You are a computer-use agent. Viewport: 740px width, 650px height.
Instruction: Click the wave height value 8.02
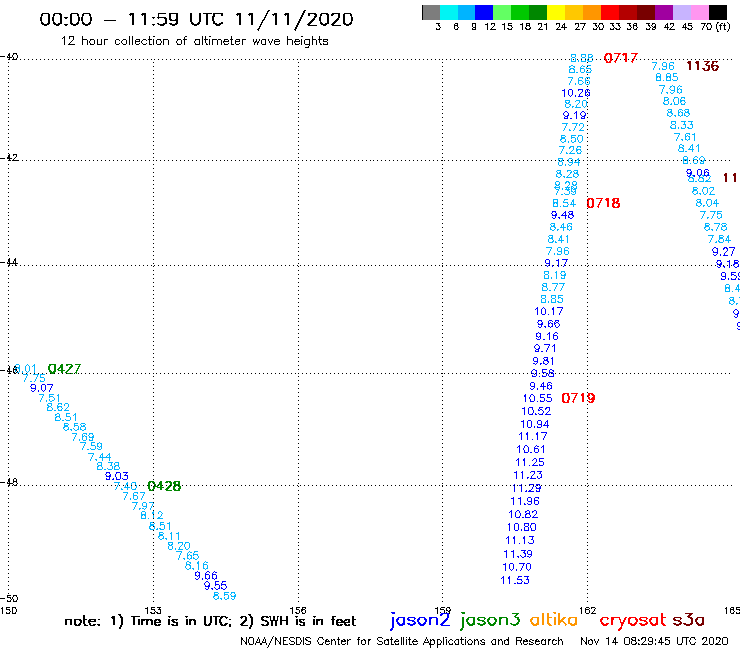pos(703,191)
